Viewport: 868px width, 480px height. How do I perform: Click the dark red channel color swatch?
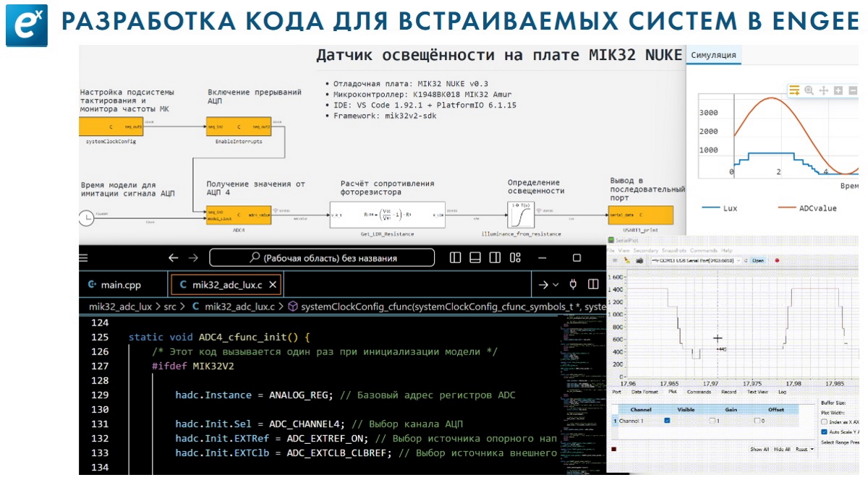613,449
